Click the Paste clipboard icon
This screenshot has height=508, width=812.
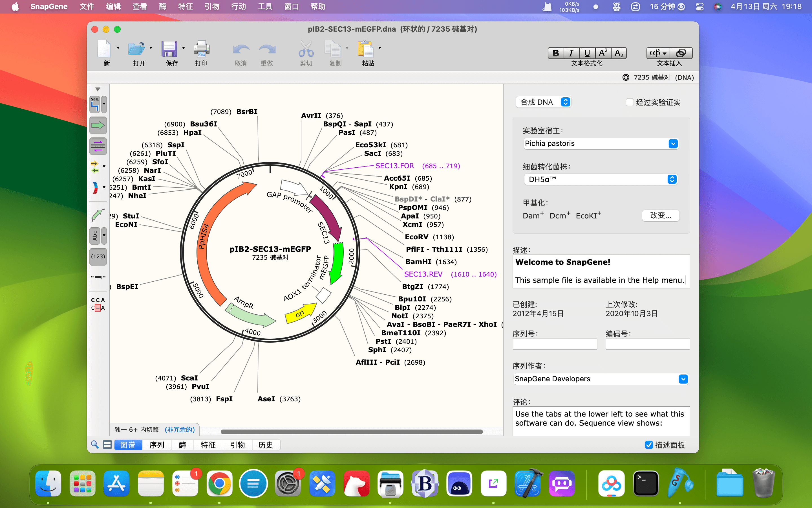365,49
